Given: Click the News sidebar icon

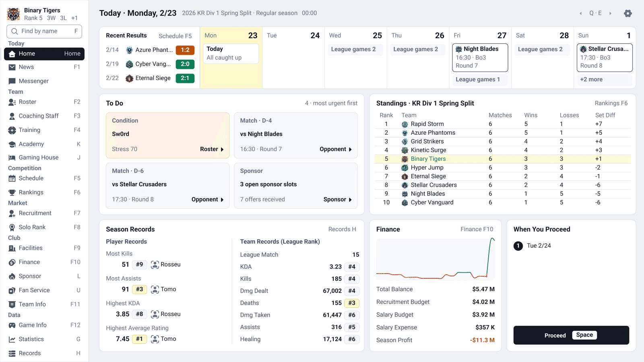Looking at the screenshot, I should click(x=12, y=67).
